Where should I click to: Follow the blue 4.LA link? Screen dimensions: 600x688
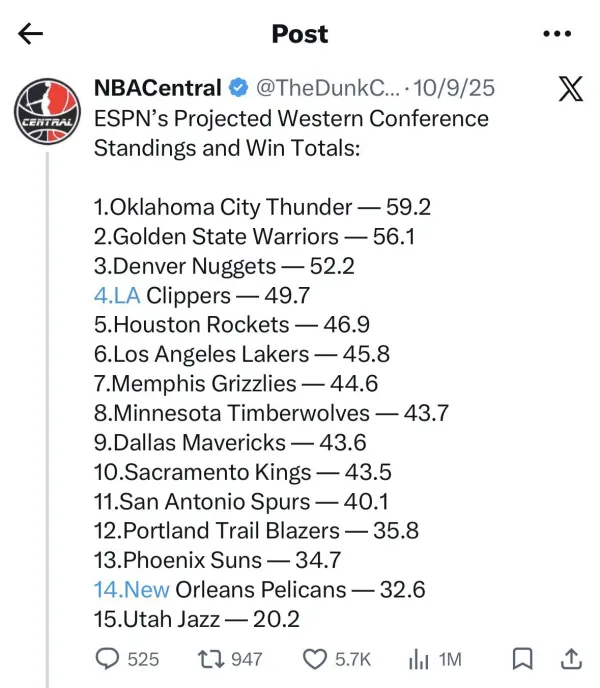pyautogui.click(x=117, y=295)
